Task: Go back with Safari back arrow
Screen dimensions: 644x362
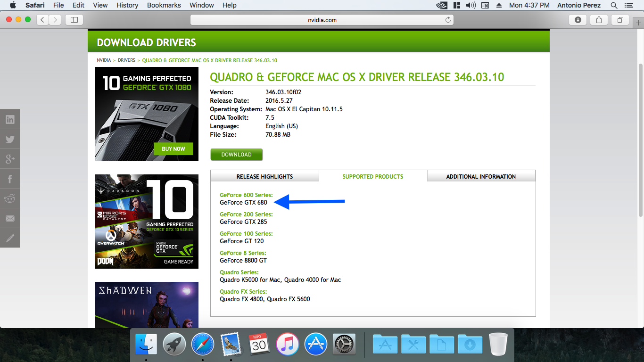Action: [x=43, y=20]
